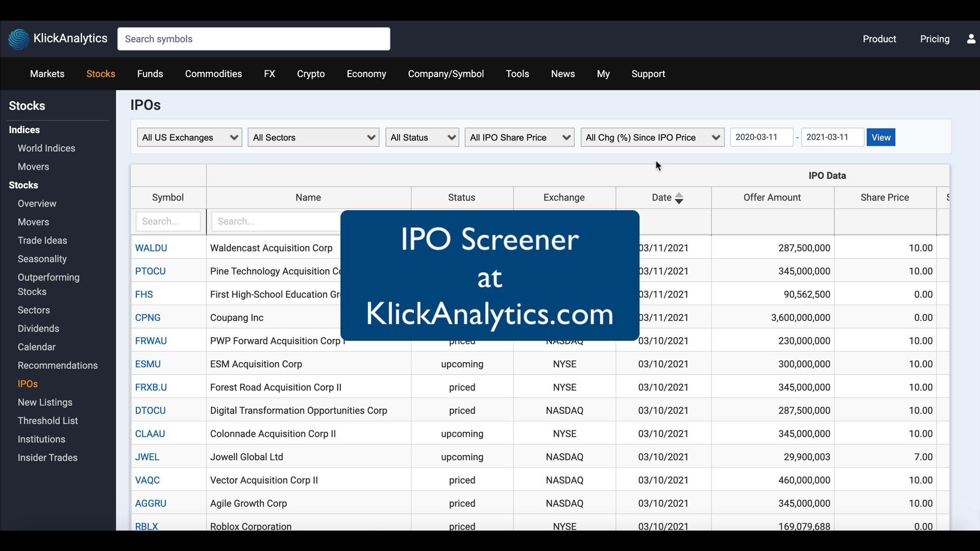Screen dimensions: 980x551
Task: Open the JWEL symbol link
Action: (147, 457)
